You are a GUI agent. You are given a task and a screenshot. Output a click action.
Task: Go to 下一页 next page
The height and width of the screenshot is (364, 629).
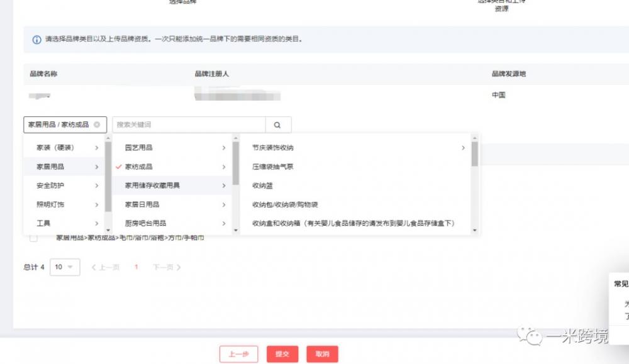tap(167, 267)
